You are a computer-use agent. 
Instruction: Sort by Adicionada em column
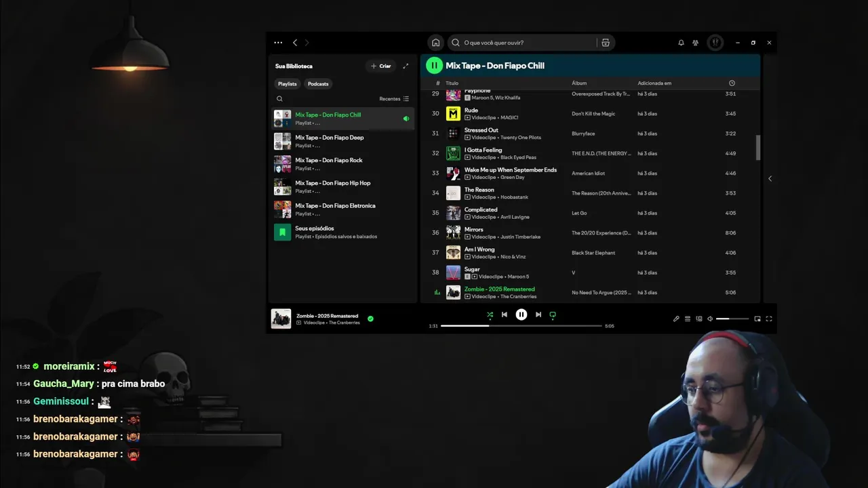[x=654, y=83]
